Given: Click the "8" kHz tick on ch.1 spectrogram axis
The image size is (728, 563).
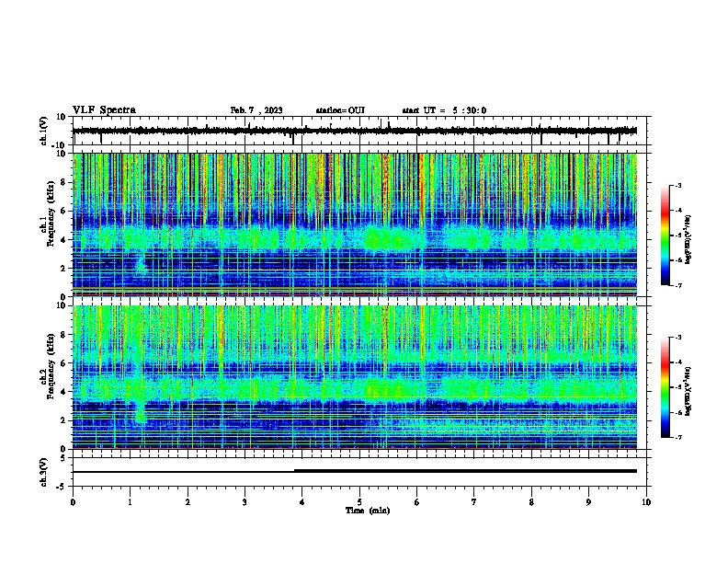Looking at the screenshot, I should 63,182.
